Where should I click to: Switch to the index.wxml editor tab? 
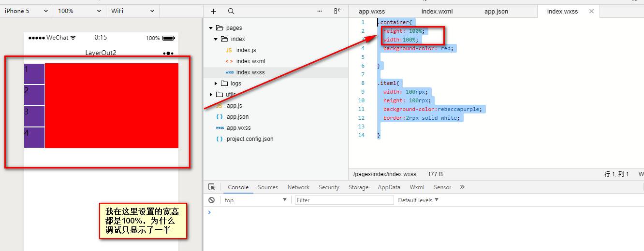click(437, 11)
